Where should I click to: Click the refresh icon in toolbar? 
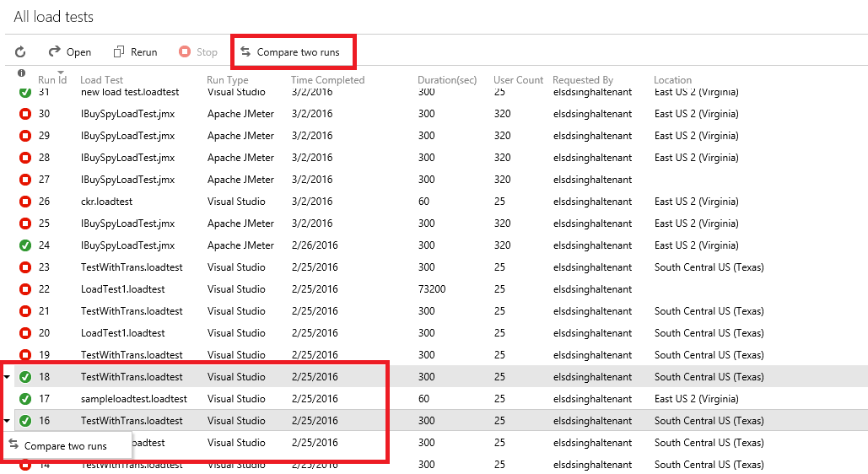click(20, 52)
